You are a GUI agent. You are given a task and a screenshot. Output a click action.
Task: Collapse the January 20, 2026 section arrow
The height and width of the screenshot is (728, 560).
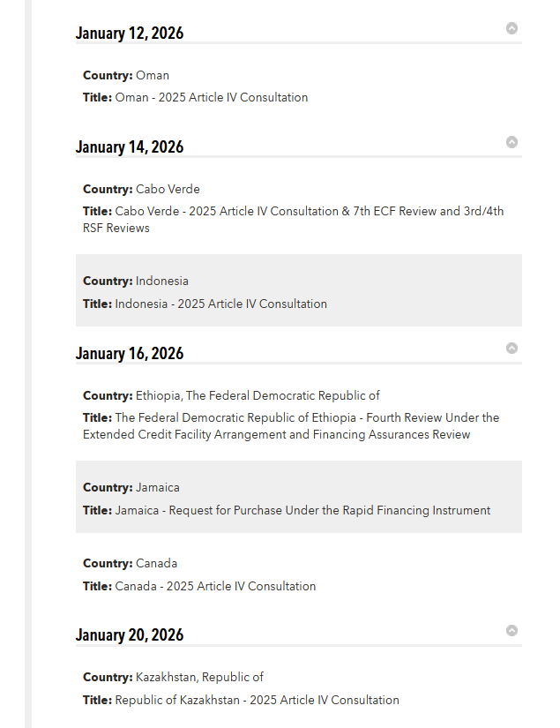(x=511, y=630)
